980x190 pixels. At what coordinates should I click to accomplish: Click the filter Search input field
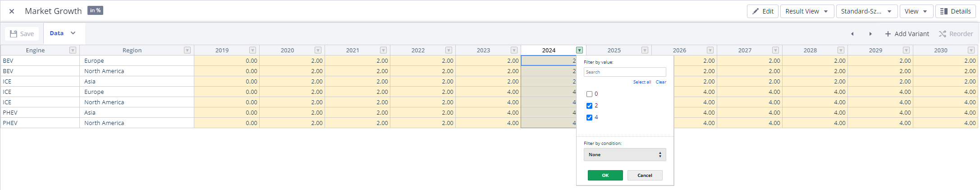click(624, 72)
